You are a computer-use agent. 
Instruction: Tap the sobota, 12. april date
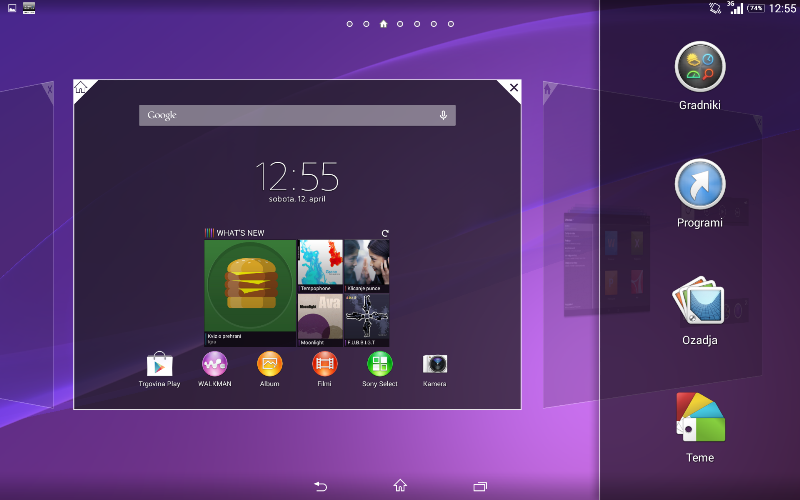click(x=297, y=199)
